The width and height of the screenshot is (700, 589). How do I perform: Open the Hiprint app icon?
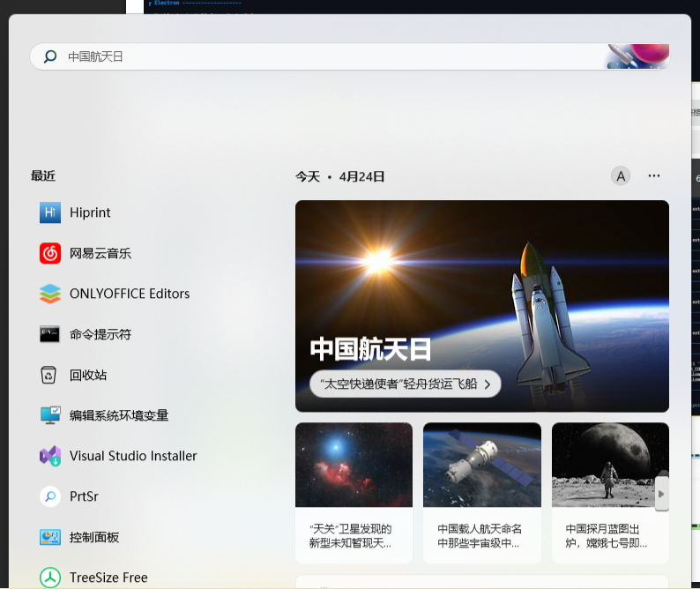coord(50,212)
